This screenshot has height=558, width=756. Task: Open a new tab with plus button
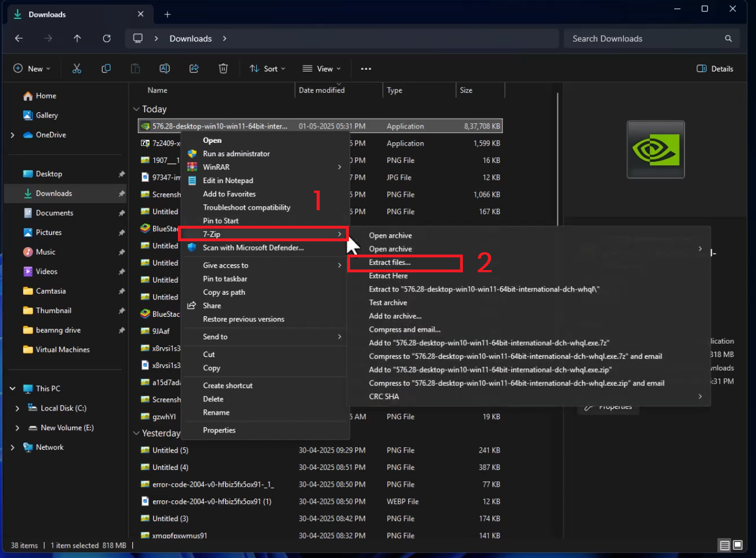tap(168, 14)
